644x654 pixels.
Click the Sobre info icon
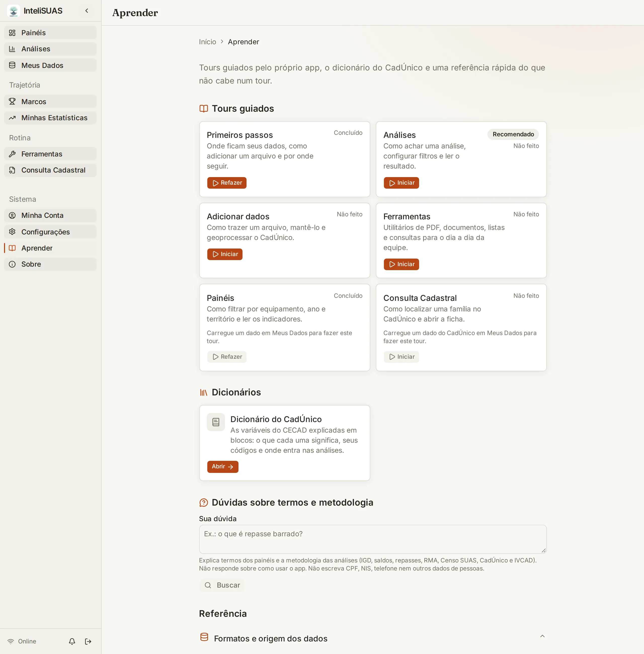[12, 264]
